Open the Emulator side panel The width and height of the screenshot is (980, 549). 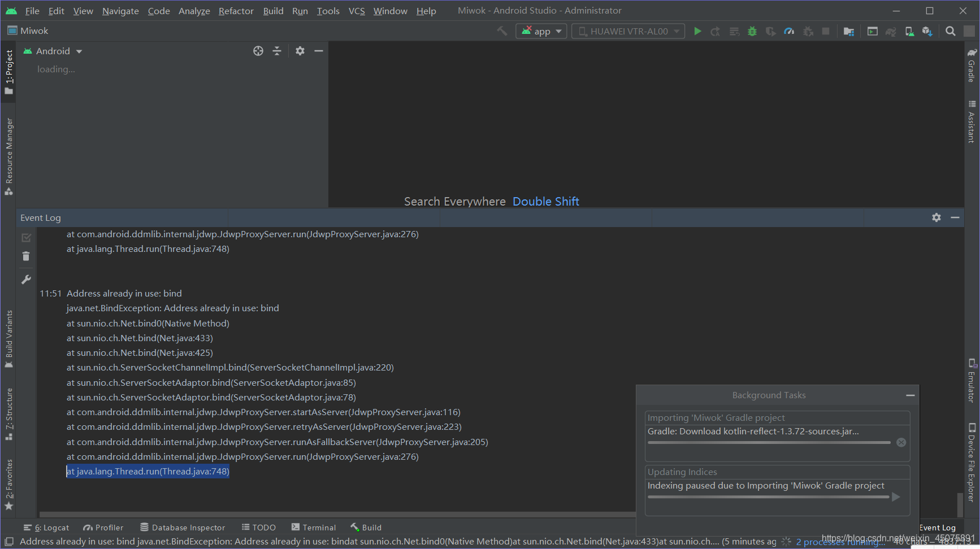tap(972, 381)
